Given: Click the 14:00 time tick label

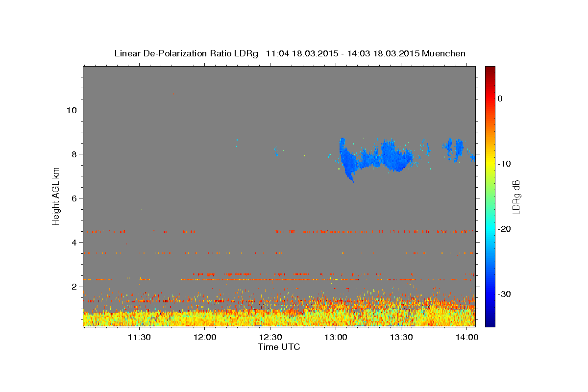Looking at the screenshot, I should point(467,337).
